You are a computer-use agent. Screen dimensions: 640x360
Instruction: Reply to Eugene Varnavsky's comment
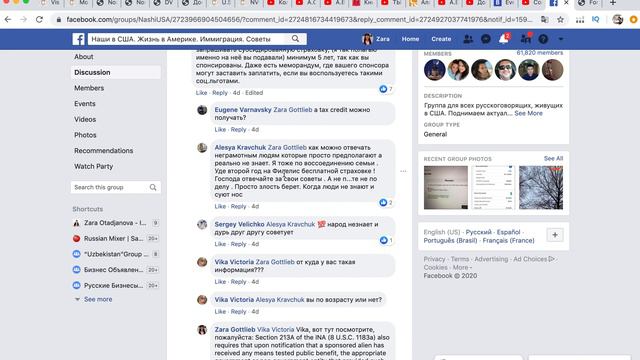point(238,129)
